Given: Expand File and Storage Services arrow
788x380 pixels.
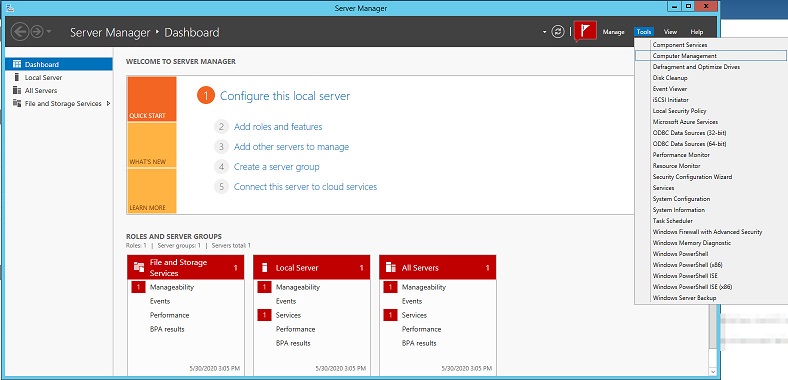Looking at the screenshot, I should click(x=108, y=104).
